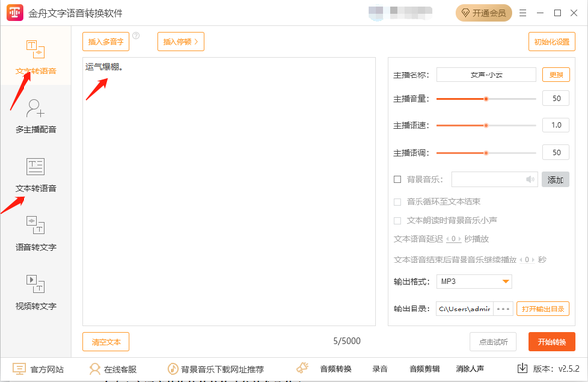The width and height of the screenshot is (588, 382).
Task: Click 初始化设置 button
Action: [x=552, y=41]
